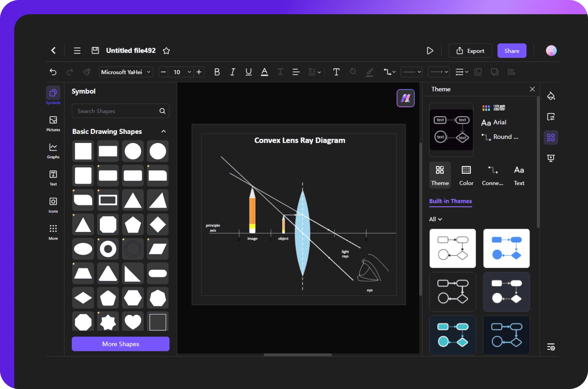This screenshot has width=588, height=389.
Task: Click the Play button to preview
Action: 429,50
